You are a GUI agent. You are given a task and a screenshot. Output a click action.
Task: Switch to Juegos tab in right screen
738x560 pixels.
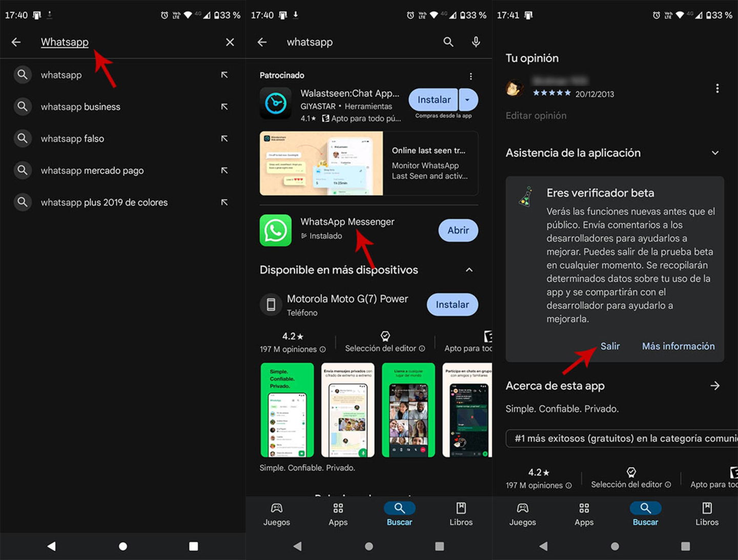(x=523, y=514)
